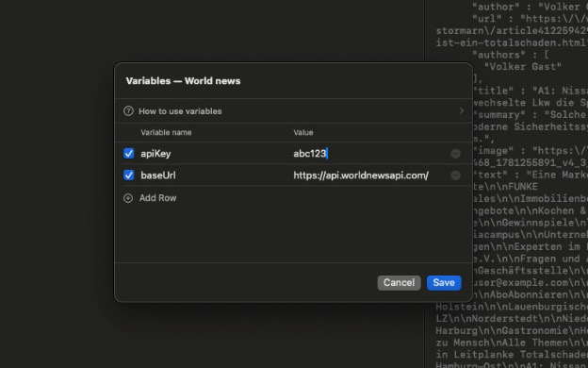Click the Add Row label

(x=158, y=198)
